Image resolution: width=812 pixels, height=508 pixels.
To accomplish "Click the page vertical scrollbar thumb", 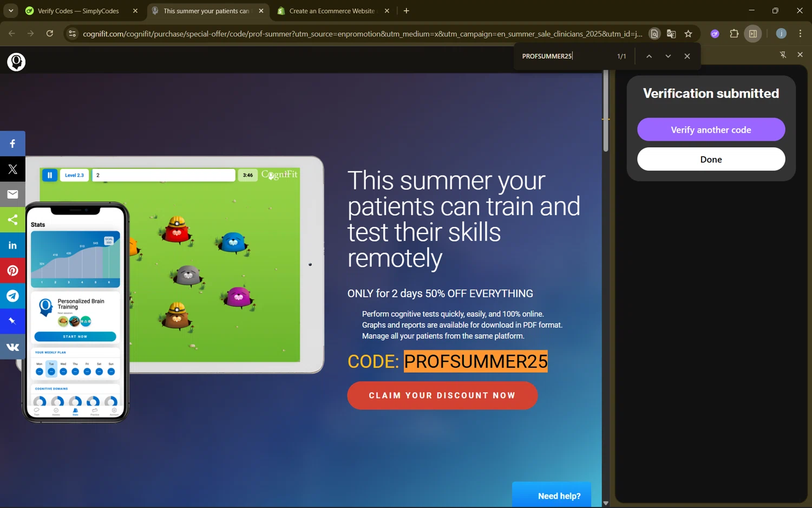I will click(x=605, y=111).
